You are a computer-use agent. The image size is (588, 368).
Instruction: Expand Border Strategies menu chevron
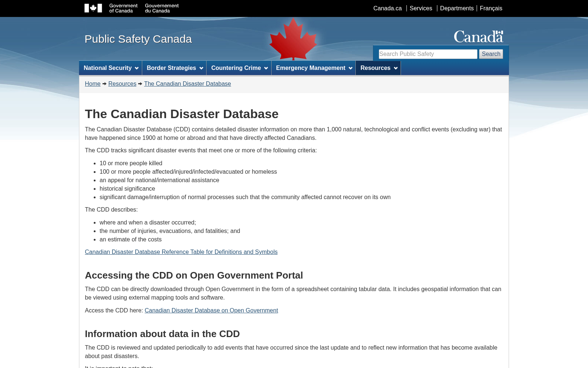201,68
